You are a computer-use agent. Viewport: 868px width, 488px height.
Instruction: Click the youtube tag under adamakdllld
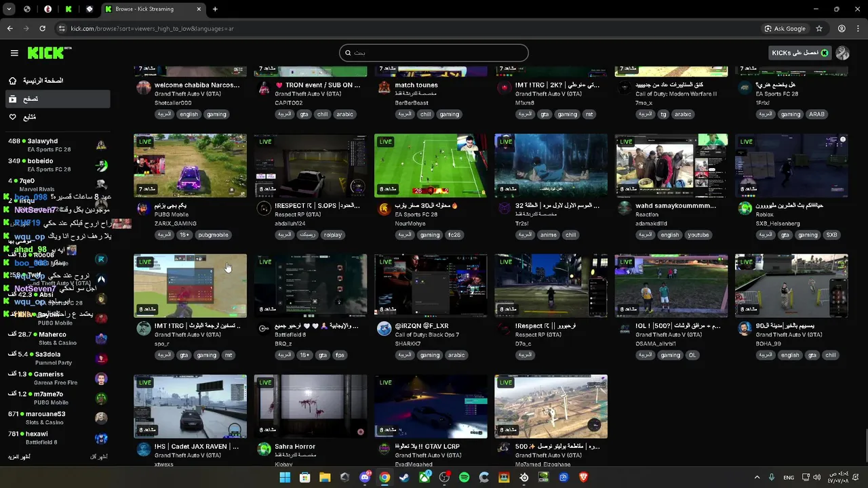coord(698,235)
